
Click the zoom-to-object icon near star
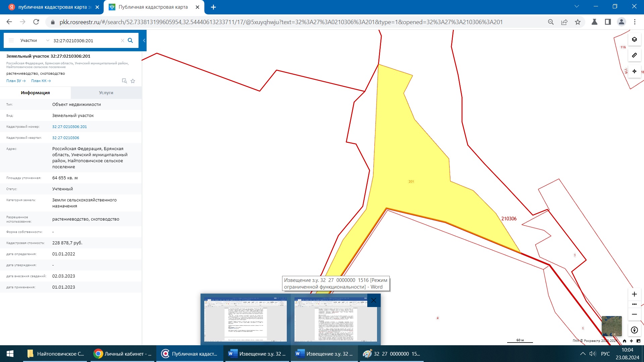pos(124,81)
